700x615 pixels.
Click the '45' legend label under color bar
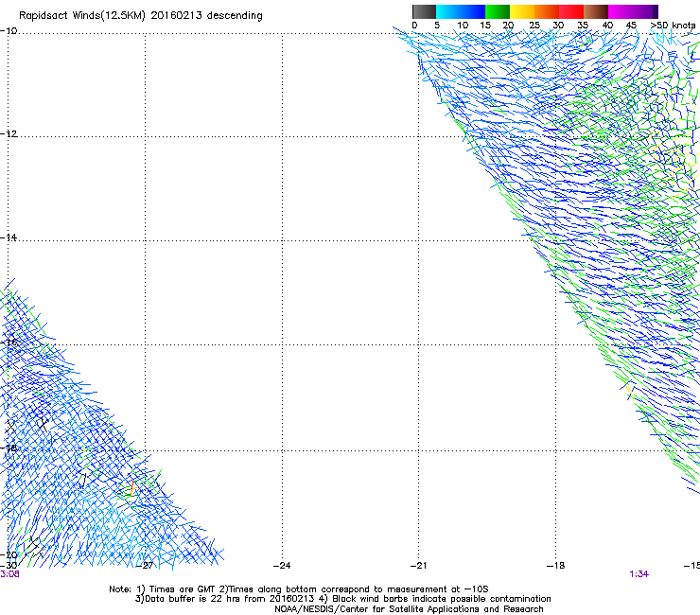(631, 26)
